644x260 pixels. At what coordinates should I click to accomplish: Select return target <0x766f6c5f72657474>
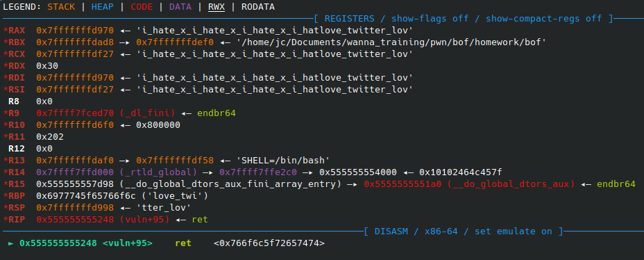[x=269, y=243]
